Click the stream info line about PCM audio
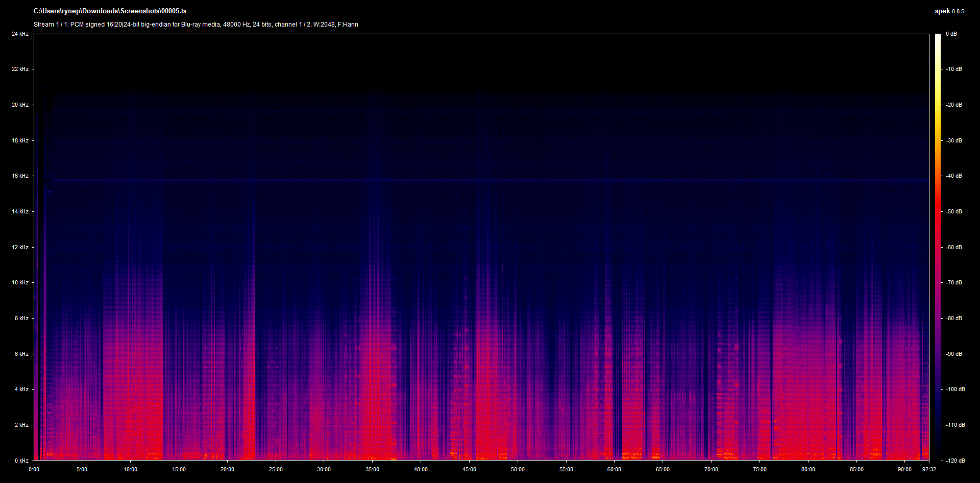 [x=195, y=25]
